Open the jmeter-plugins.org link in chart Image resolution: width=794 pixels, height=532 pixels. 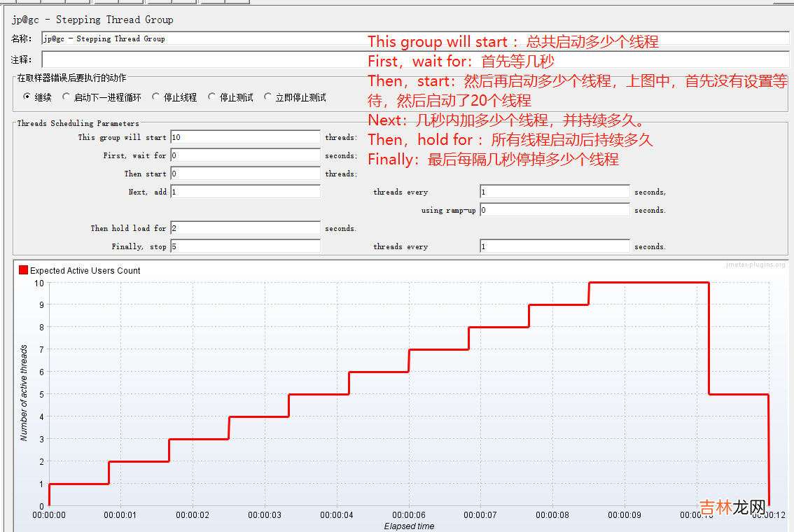tap(756, 265)
